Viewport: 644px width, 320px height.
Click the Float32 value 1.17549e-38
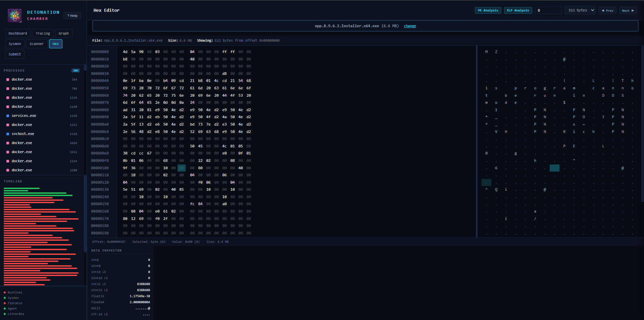coord(140,296)
